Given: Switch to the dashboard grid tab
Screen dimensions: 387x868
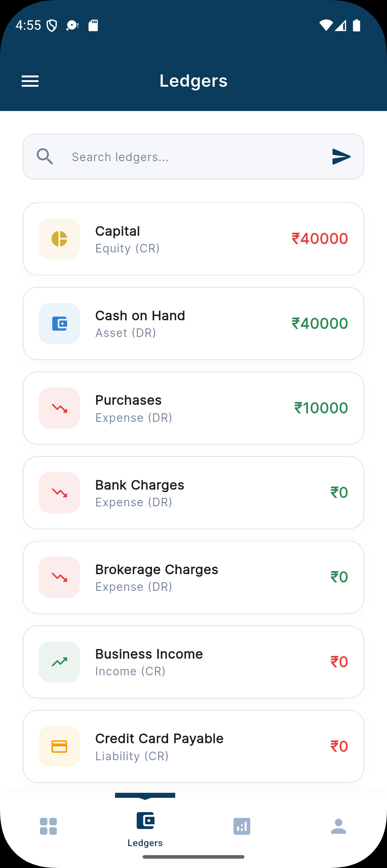Looking at the screenshot, I should (48, 826).
